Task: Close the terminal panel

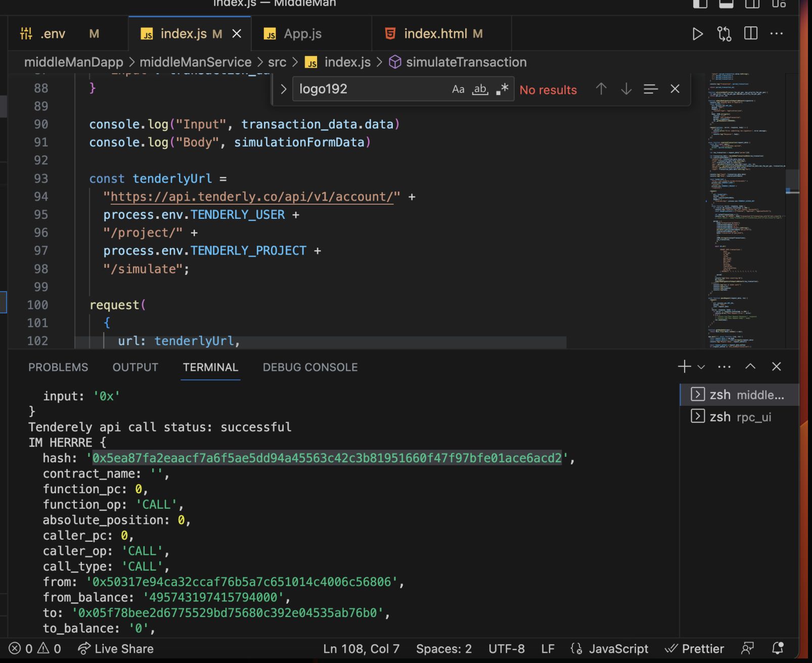Action: tap(777, 366)
